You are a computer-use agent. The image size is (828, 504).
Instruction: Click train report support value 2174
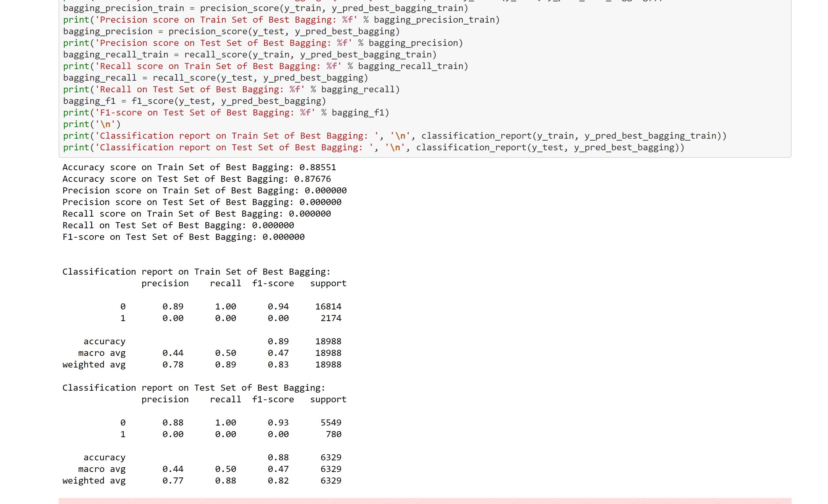click(331, 318)
